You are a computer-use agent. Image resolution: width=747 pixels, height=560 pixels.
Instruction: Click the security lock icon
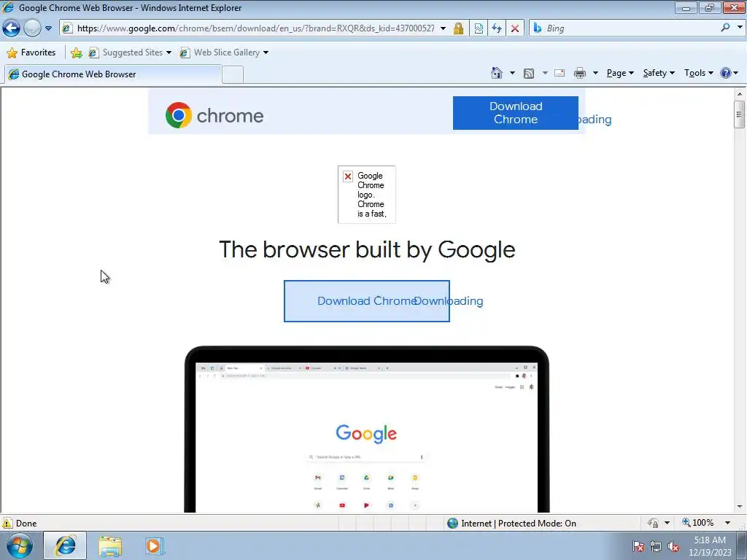pos(458,28)
